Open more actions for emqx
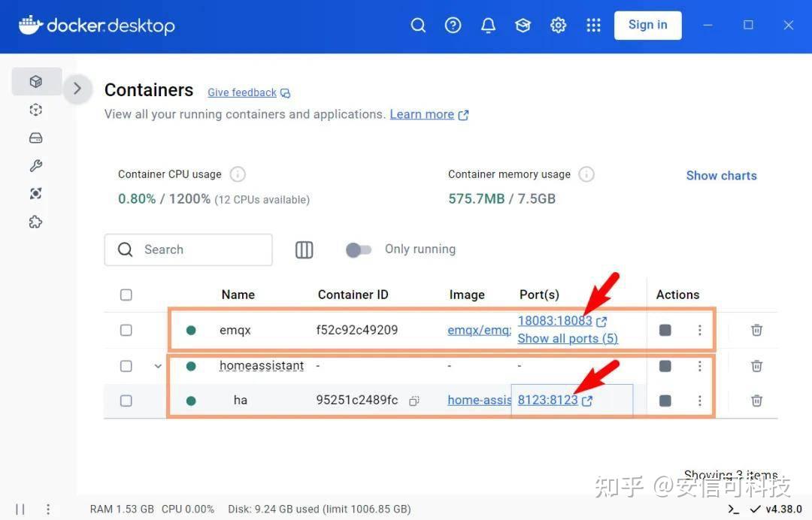Screen dimensions: 812x520 700,330
